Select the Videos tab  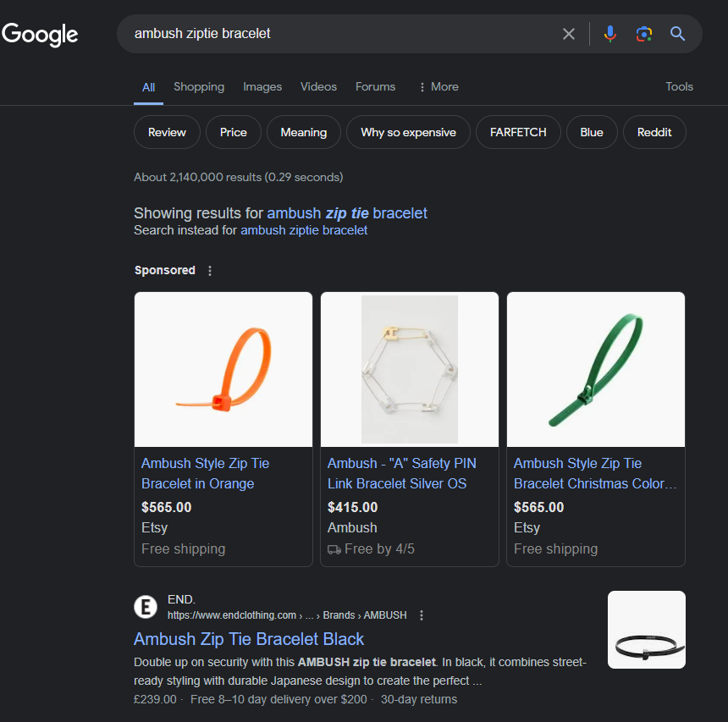point(318,86)
